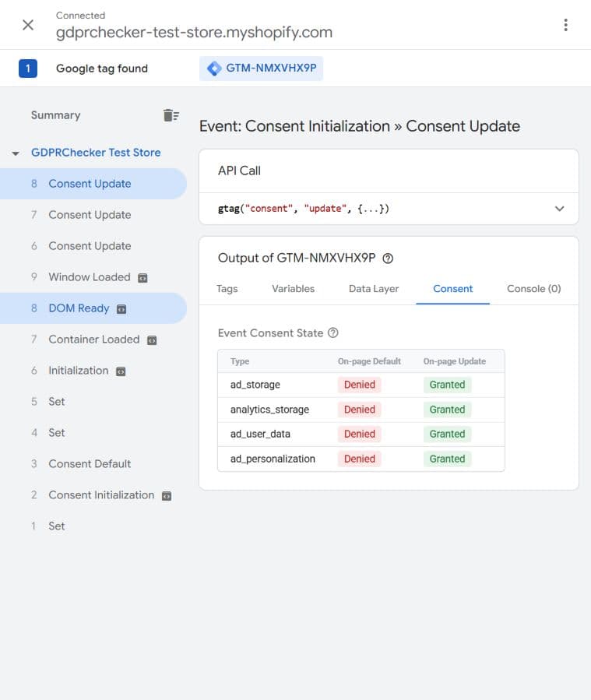Click the ad_personalization row label
Screen dimensions: 591x700
(x=273, y=459)
